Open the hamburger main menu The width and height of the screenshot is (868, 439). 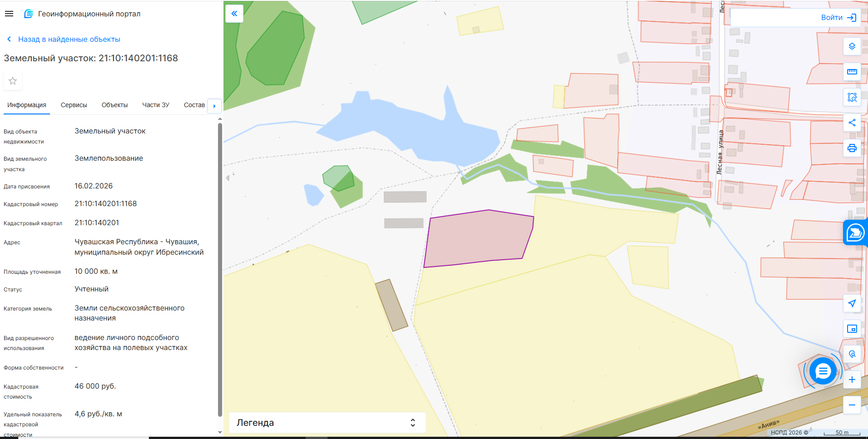click(9, 14)
